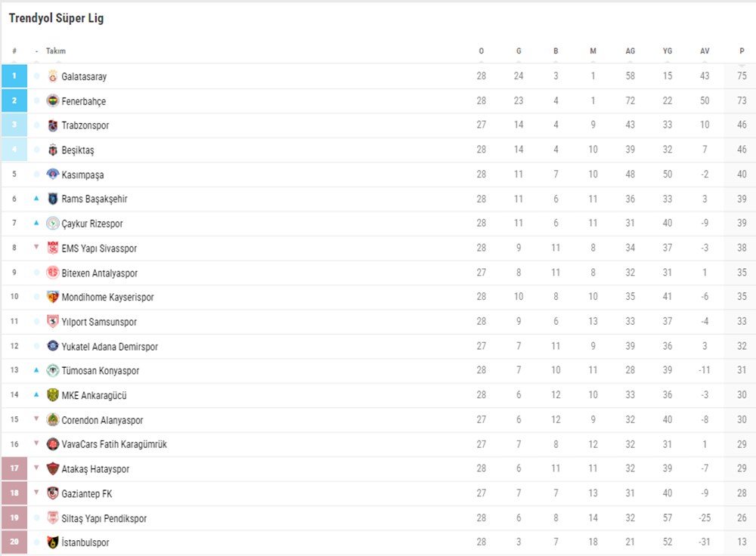Click the Kasımpaşa team crest
Screen dimensions: 756x556
[x=53, y=175]
